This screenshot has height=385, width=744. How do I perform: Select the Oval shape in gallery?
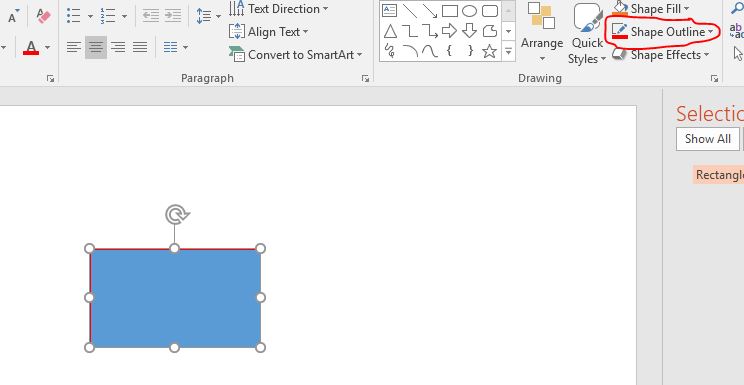469,10
